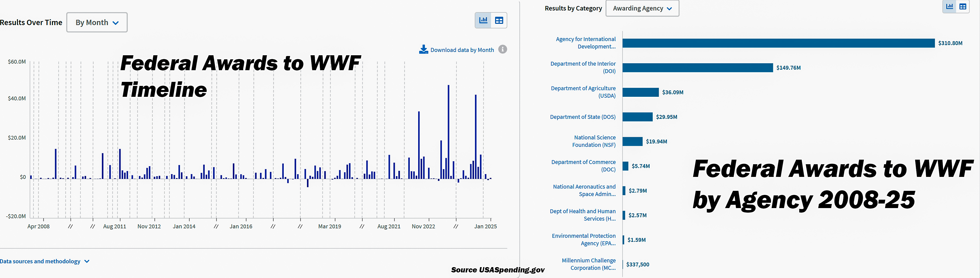Select the $149.76M Interior bar
This screenshot has height=278, width=980.
697,68
